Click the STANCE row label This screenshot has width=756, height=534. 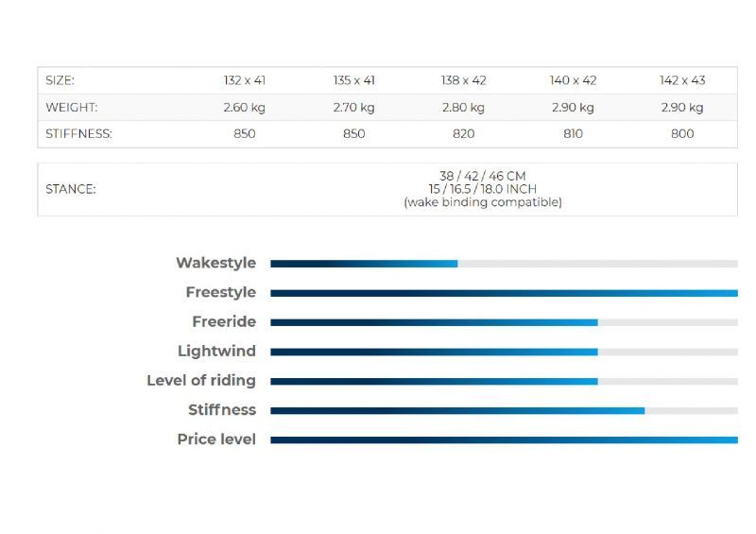coord(71,189)
